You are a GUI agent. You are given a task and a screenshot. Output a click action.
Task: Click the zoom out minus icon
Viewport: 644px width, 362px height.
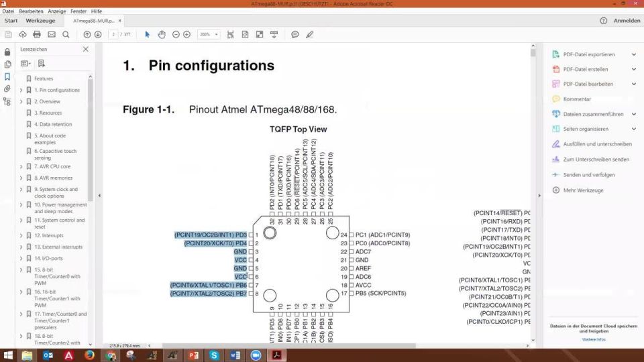176,34
